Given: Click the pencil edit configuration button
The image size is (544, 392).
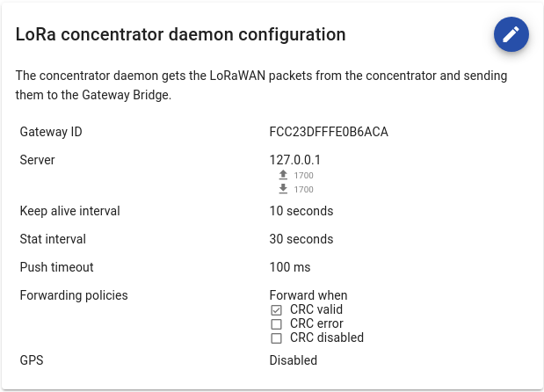Looking at the screenshot, I should pos(511,35).
